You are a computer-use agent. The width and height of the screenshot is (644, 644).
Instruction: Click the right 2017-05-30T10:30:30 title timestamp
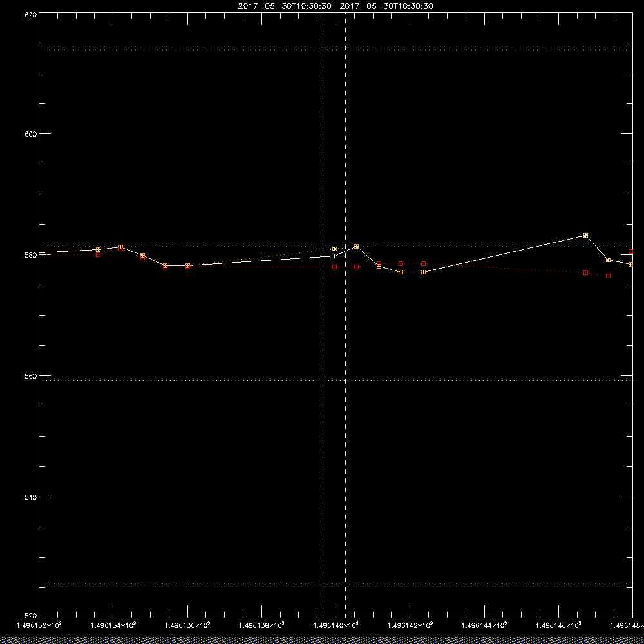tap(386, 6)
